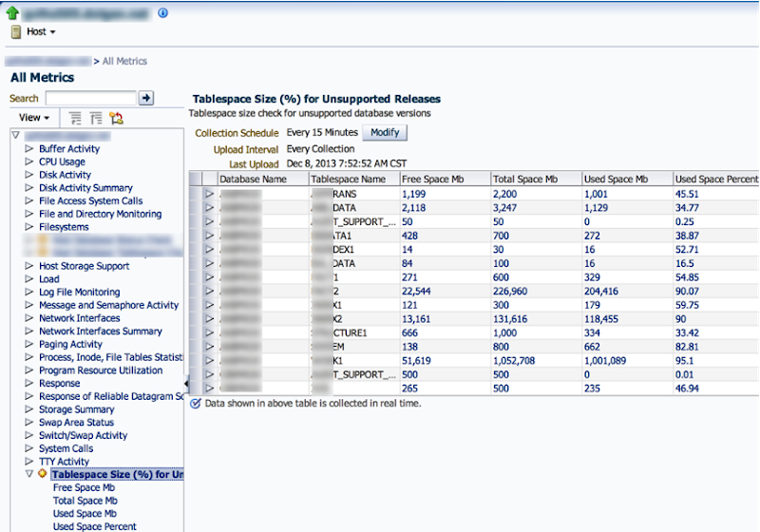Screen dimensions: 760x532
Task: Select Network Interfaces Summary
Action: click(101, 332)
